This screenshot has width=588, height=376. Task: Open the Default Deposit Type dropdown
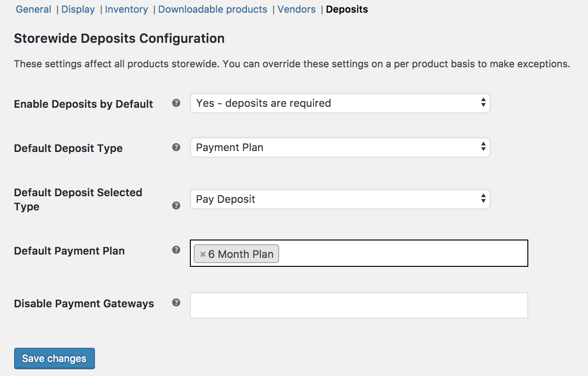pyautogui.click(x=340, y=147)
